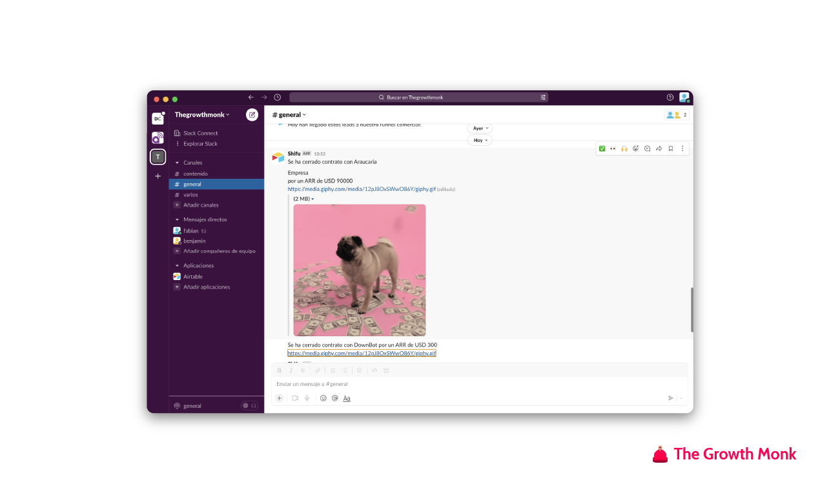Open the history clock icon
The height and width of the screenshot is (504, 840).
[278, 97]
